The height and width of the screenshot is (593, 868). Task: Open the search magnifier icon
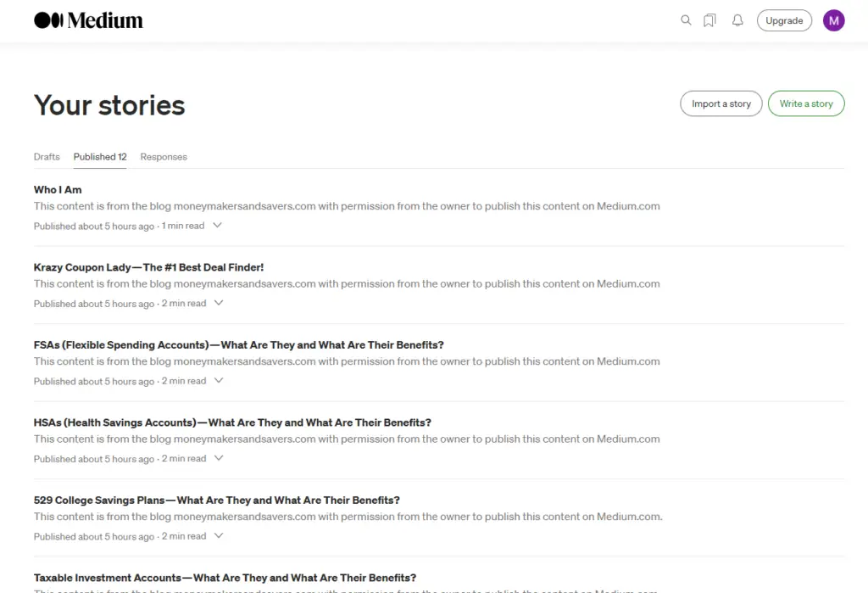[x=686, y=20]
